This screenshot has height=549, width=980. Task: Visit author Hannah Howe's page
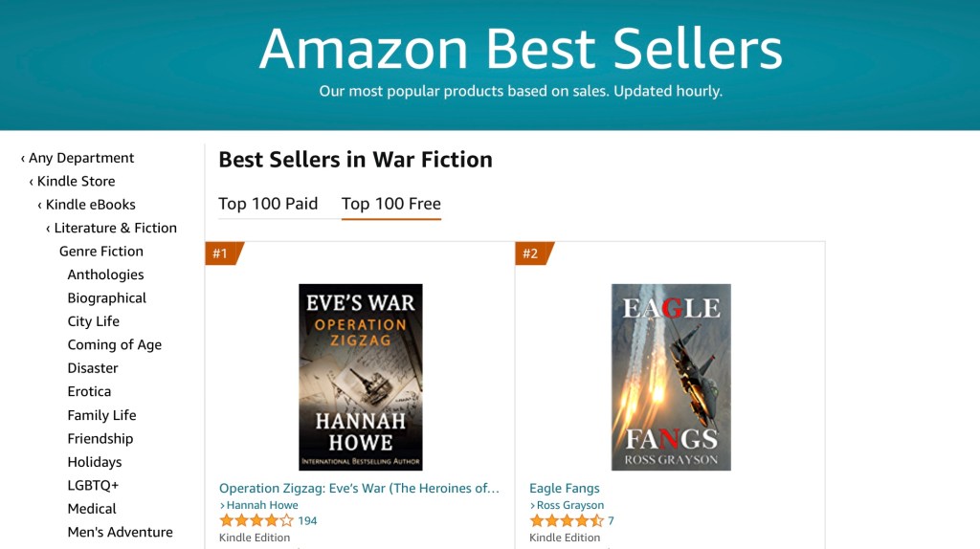point(262,505)
